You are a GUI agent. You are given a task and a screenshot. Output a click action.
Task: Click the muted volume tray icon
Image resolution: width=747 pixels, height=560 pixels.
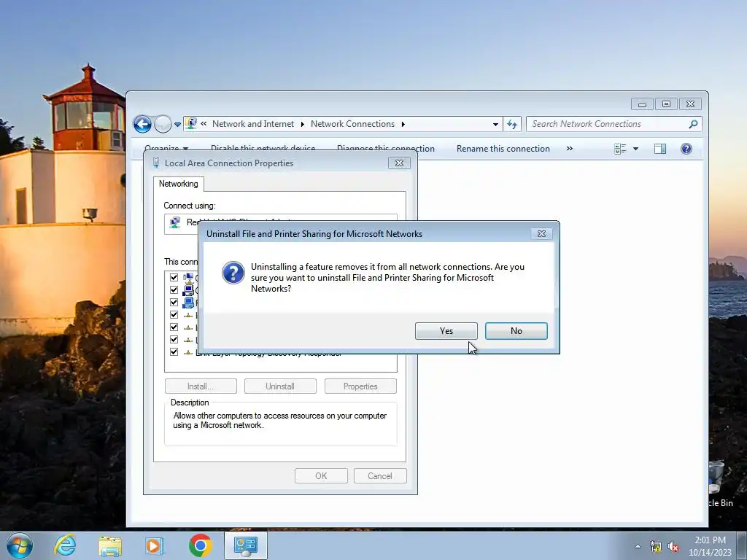tap(673, 547)
